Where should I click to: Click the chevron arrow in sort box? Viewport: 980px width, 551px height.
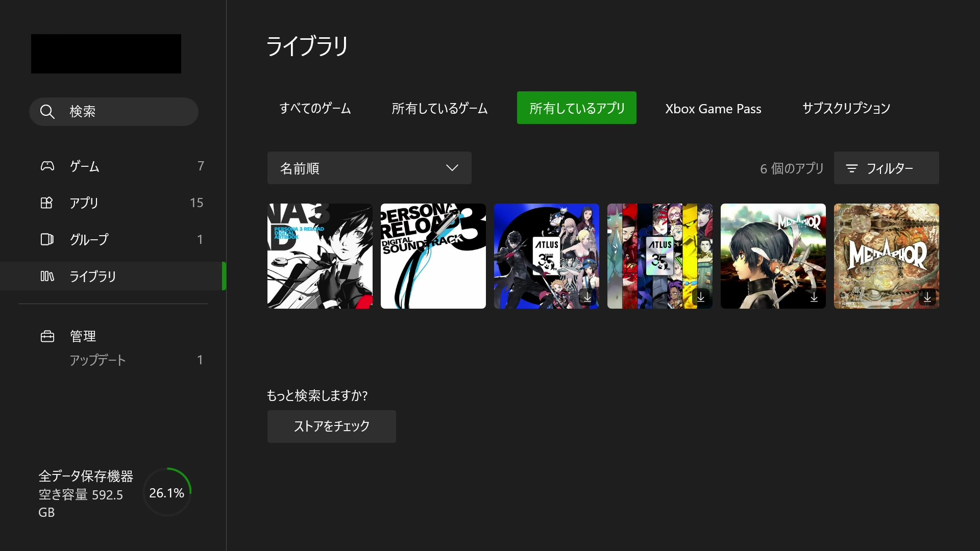pos(452,168)
